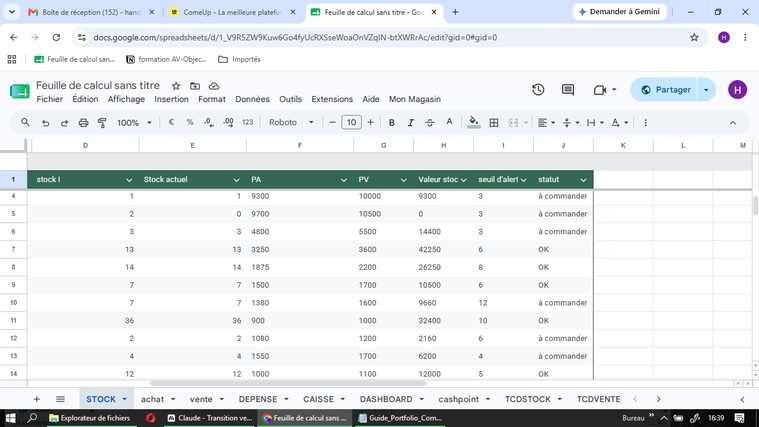The height and width of the screenshot is (427, 759).
Task: Switch to the vente sheet tab
Action: [x=201, y=399]
